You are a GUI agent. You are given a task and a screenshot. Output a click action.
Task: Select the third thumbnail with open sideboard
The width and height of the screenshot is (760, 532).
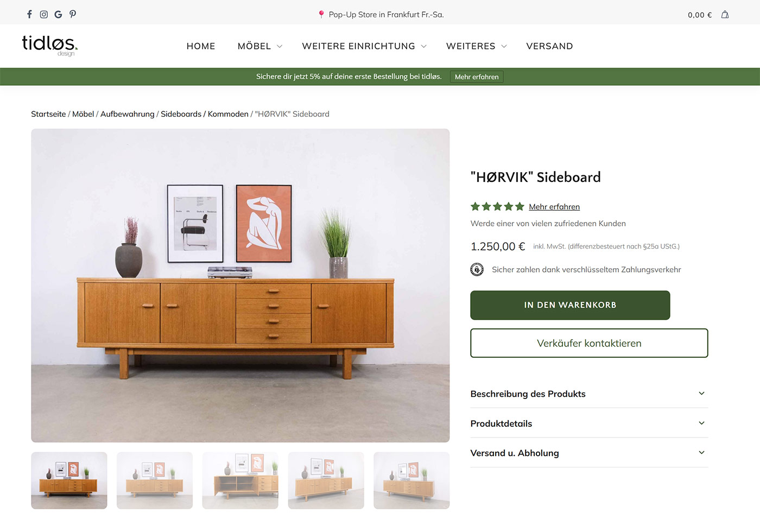pyautogui.click(x=240, y=480)
